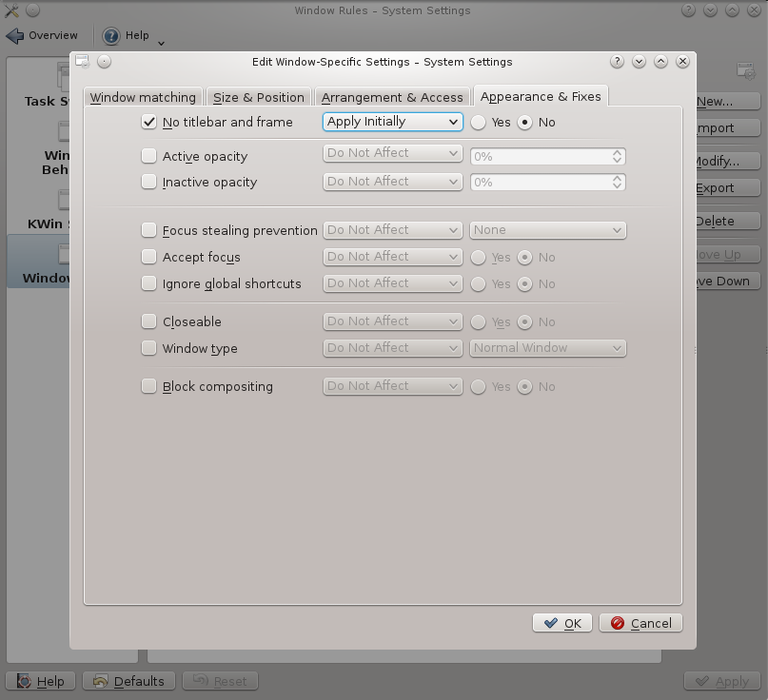Confirm the settings with the OK button
The height and width of the screenshot is (700, 768).
pos(561,623)
